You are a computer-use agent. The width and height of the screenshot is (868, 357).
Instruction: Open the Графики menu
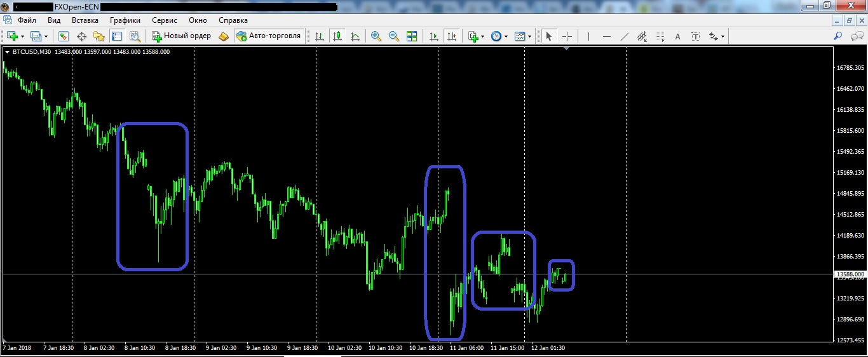point(125,20)
